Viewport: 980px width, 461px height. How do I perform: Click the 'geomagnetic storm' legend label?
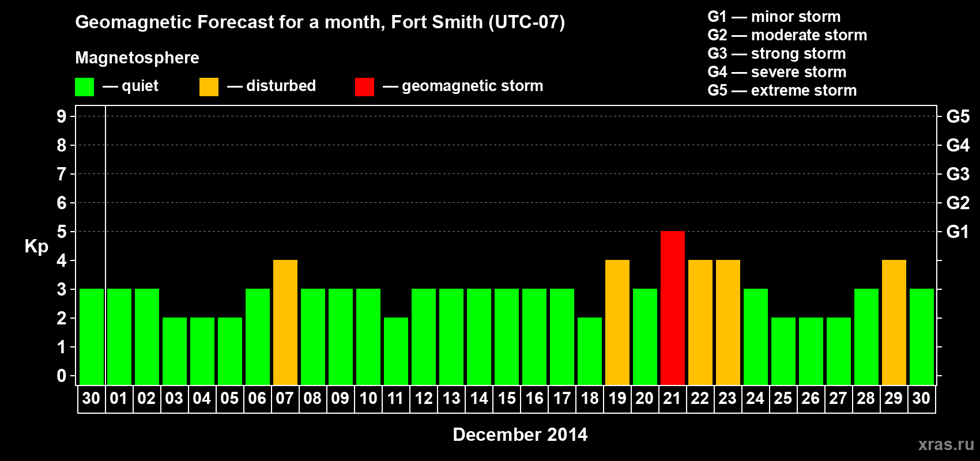[472, 86]
